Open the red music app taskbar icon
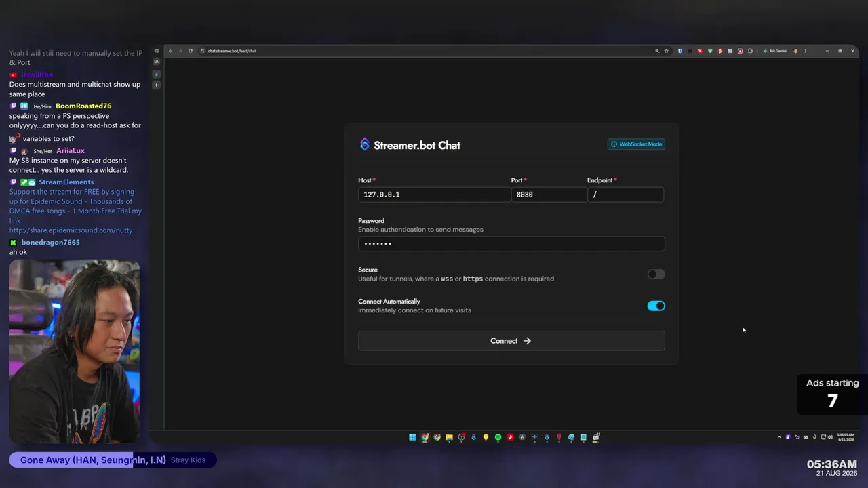This screenshot has width=868, height=488. (x=510, y=437)
